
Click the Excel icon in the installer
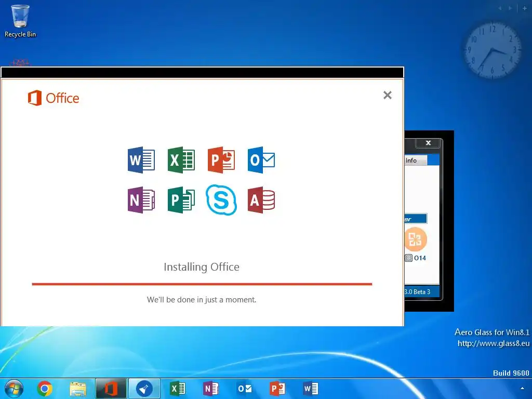point(181,160)
